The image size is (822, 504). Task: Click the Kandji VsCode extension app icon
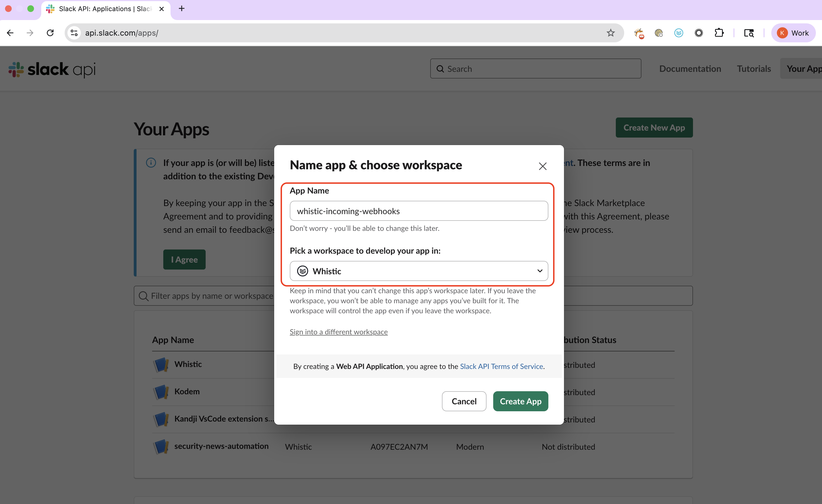click(x=161, y=419)
